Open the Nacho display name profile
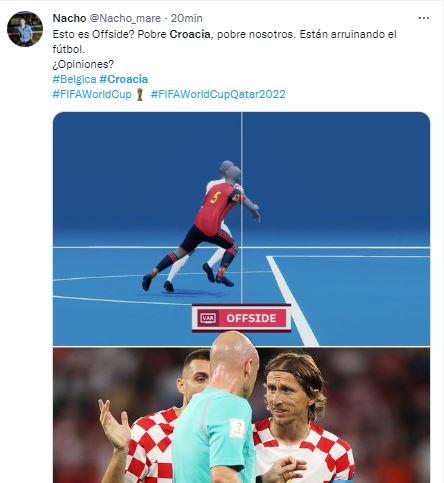Viewport: 444px width, 483px height. (x=69, y=18)
